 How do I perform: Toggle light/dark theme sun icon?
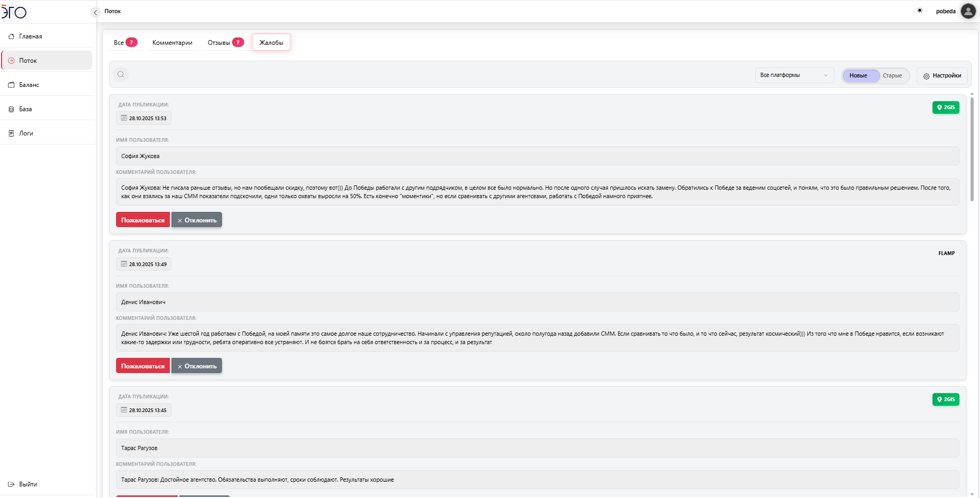tap(920, 11)
